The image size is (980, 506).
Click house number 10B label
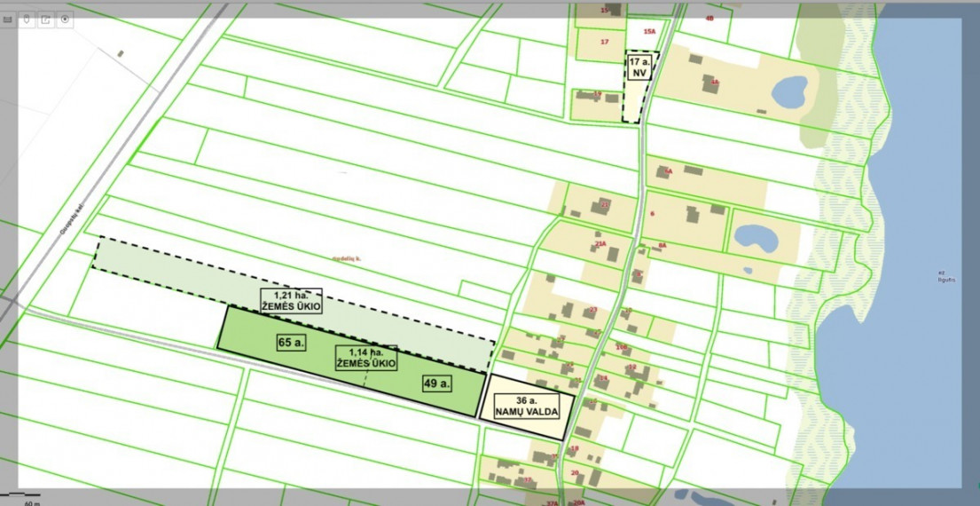[x=621, y=346]
